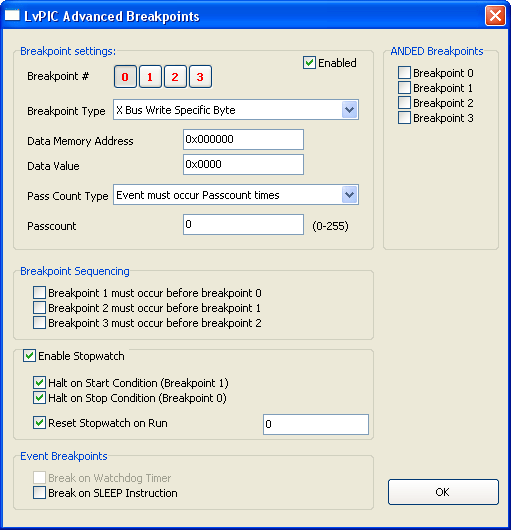The image size is (511, 530).
Task: Check ANDED Breakpoint 0 checkbox
Action: tap(404, 73)
